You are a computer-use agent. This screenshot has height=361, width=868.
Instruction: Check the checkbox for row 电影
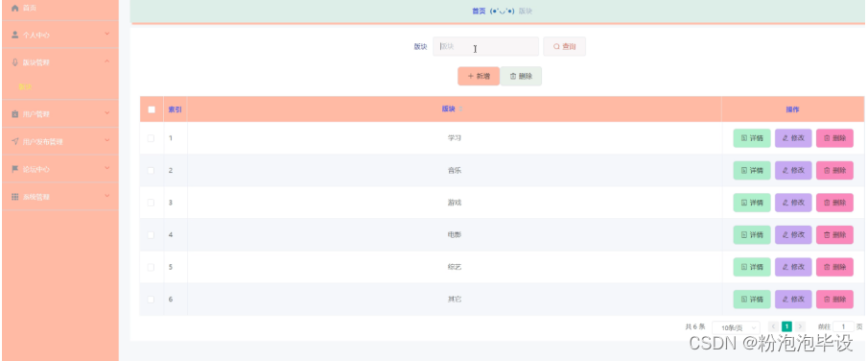point(152,234)
